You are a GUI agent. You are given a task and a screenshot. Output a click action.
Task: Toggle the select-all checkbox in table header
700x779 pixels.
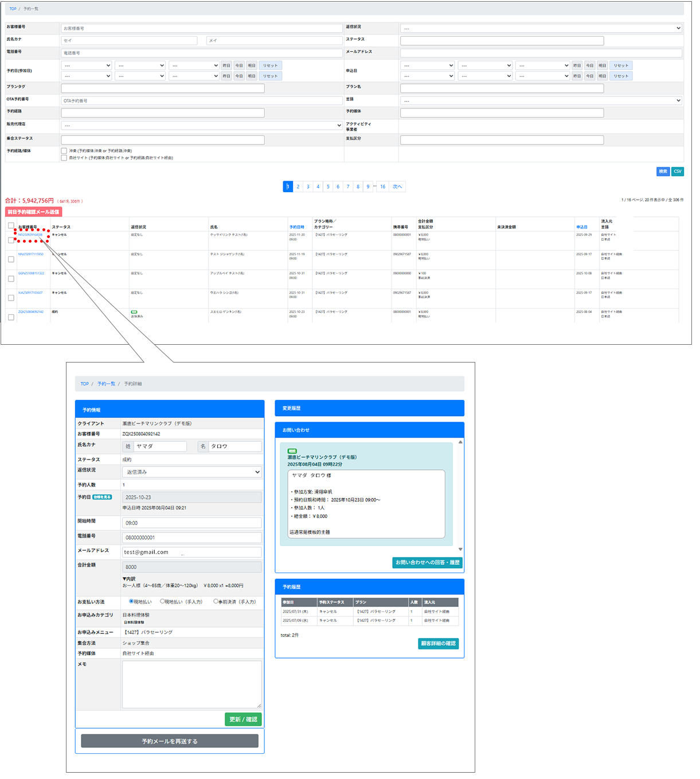(x=11, y=225)
